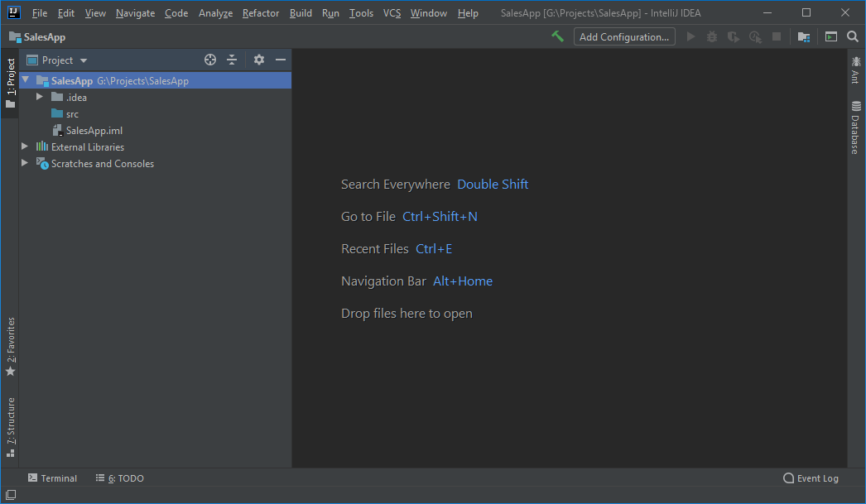This screenshot has height=504, width=866.
Task: Toggle the 1: Project side tab
Action: coord(11,84)
